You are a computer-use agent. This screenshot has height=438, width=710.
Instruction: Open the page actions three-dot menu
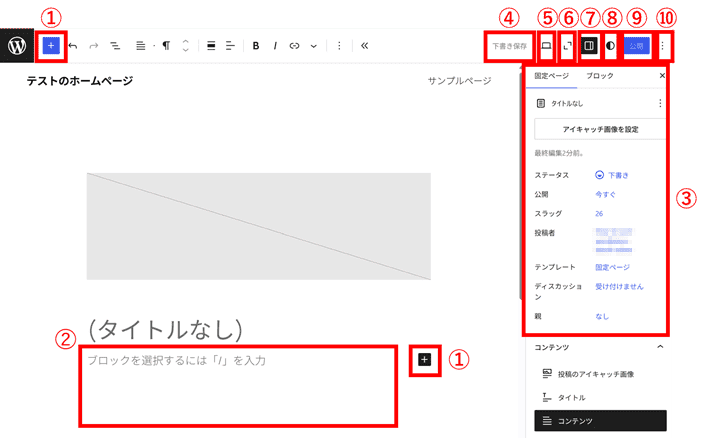coord(660,103)
